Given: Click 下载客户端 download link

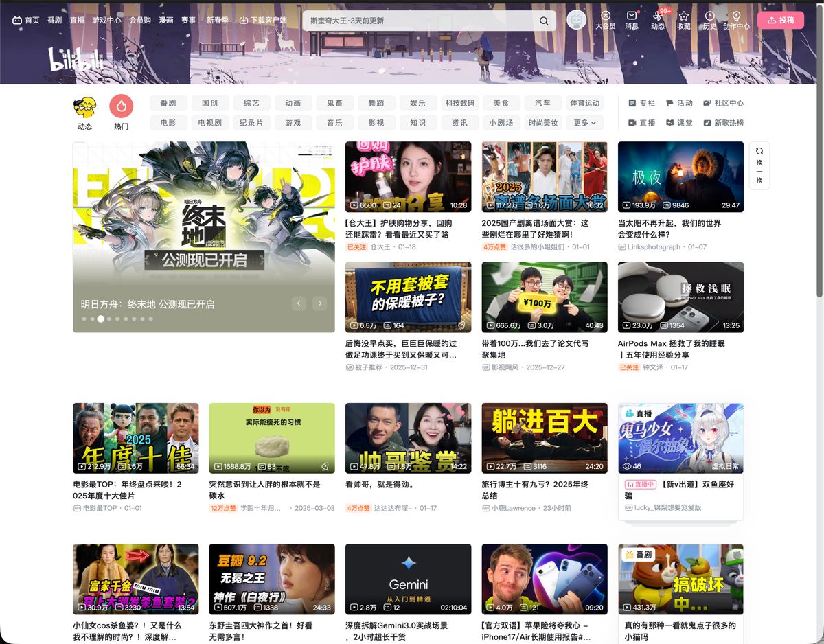Looking at the screenshot, I should point(263,21).
